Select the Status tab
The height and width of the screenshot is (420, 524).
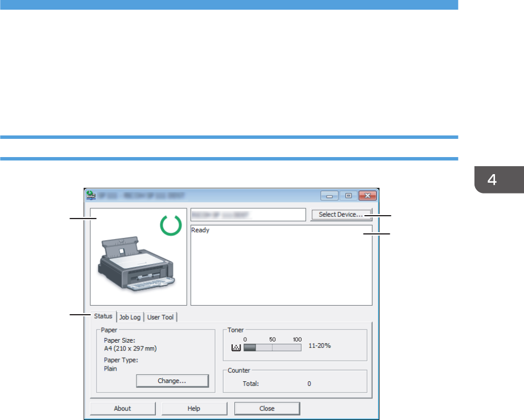103,316
